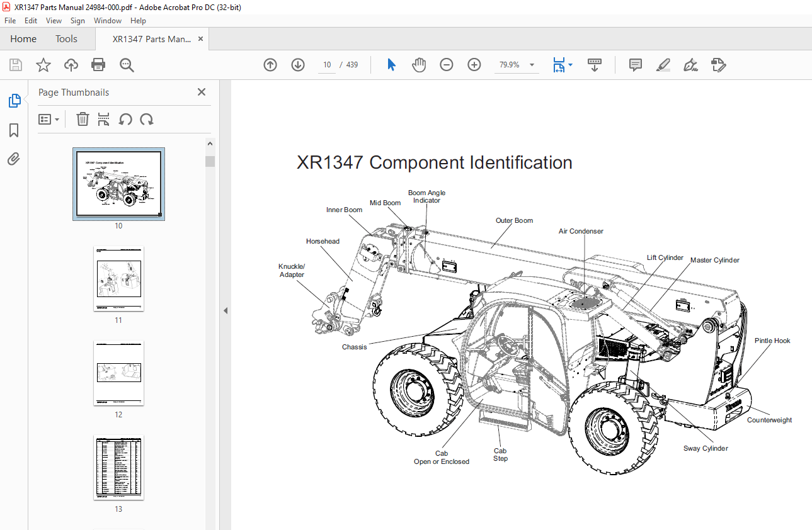Click the 'Chassis' label
812x530 pixels.
coord(354,347)
